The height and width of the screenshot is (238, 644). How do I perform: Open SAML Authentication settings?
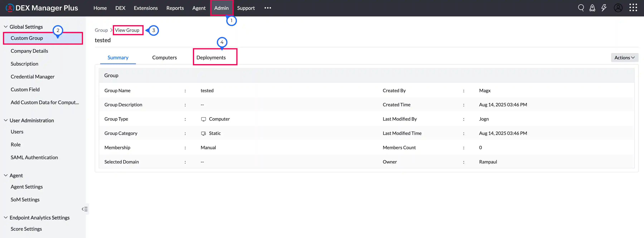pyautogui.click(x=34, y=157)
